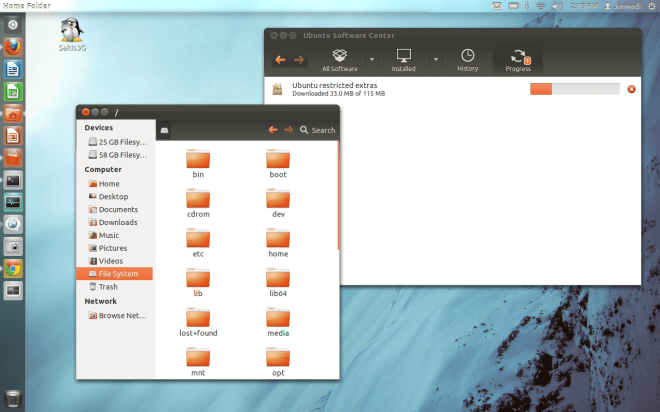
Task: Show All Software in Software Center
Action: (340, 60)
